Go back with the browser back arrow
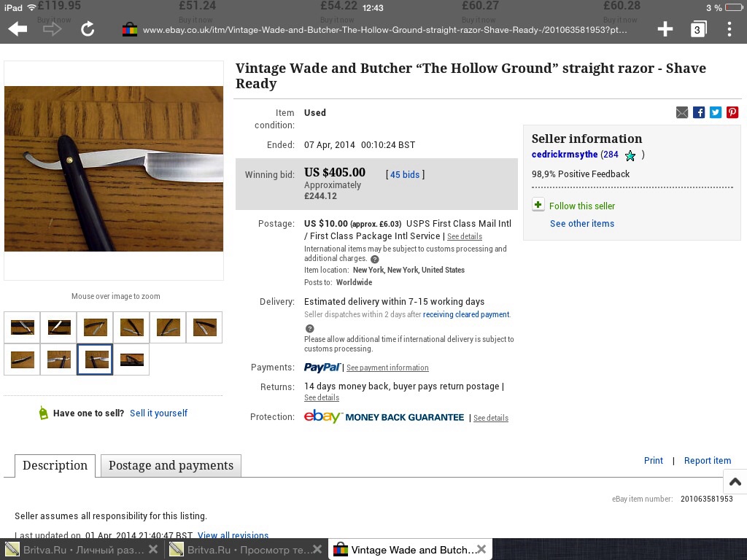The width and height of the screenshot is (747, 560). 18,29
